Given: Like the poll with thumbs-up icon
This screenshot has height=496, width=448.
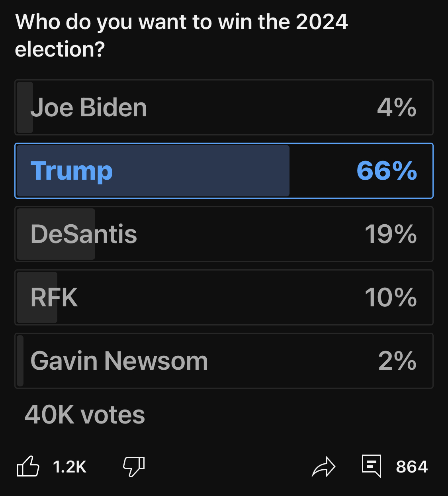Looking at the screenshot, I should coord(28,466).
